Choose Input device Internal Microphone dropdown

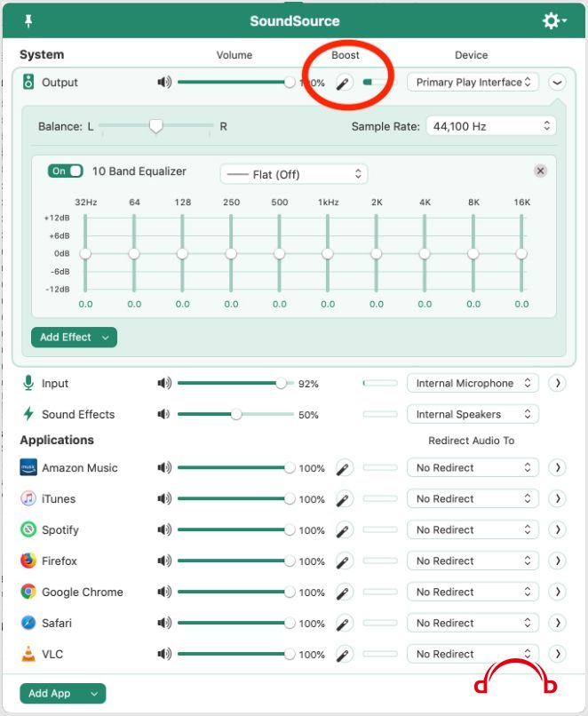click(x=473, y=383)
